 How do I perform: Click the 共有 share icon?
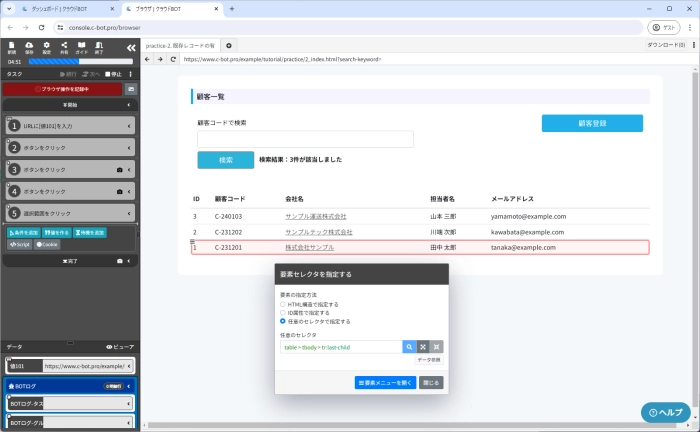(64, 46)
